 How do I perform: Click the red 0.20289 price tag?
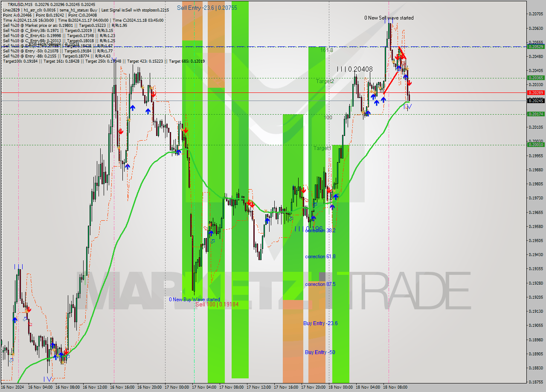536,92
